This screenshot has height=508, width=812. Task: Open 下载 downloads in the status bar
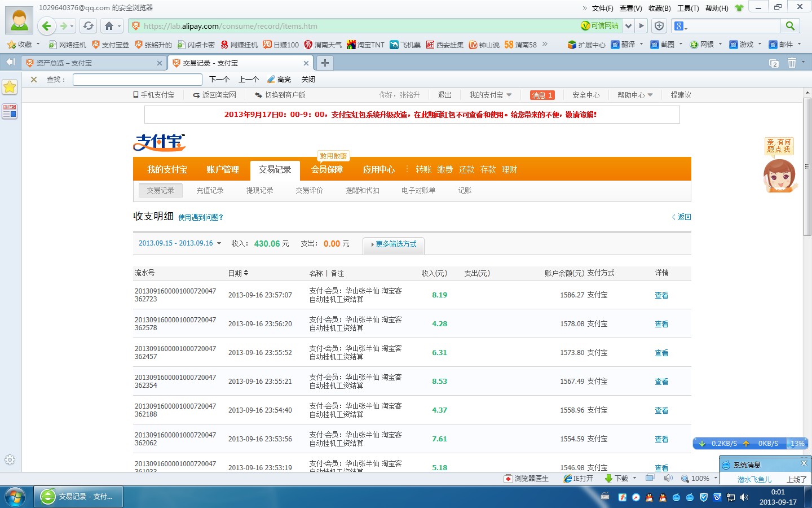pos(620,479)
